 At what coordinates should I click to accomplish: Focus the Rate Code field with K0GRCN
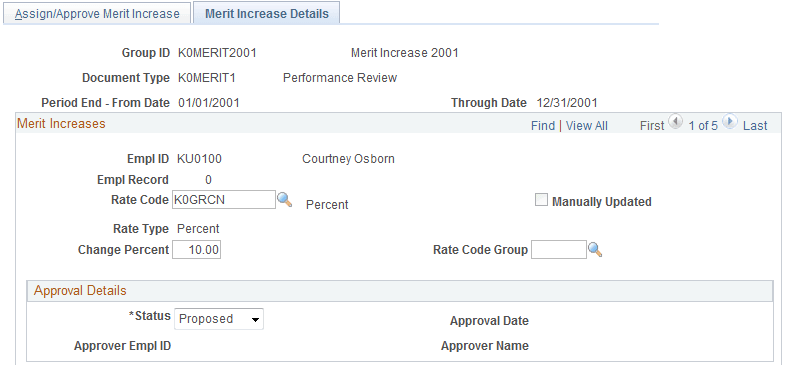(x=224, y=200)
